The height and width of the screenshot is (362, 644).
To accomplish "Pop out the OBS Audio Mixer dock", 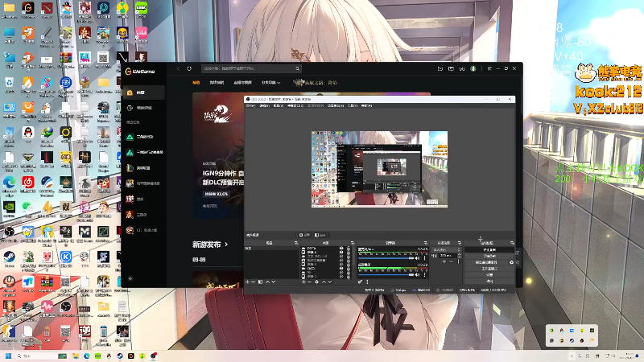I will pyautogui.click(x=426, y=243).
